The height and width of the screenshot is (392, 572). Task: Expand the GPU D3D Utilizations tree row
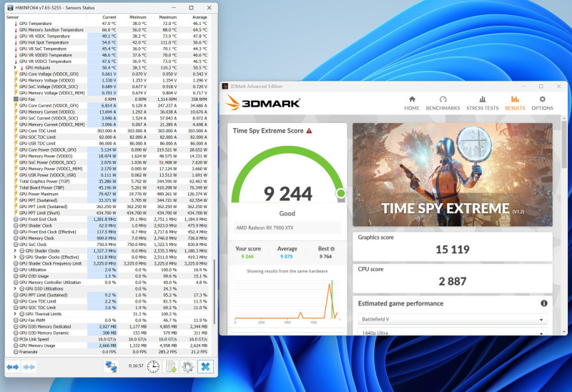[15, 289]
